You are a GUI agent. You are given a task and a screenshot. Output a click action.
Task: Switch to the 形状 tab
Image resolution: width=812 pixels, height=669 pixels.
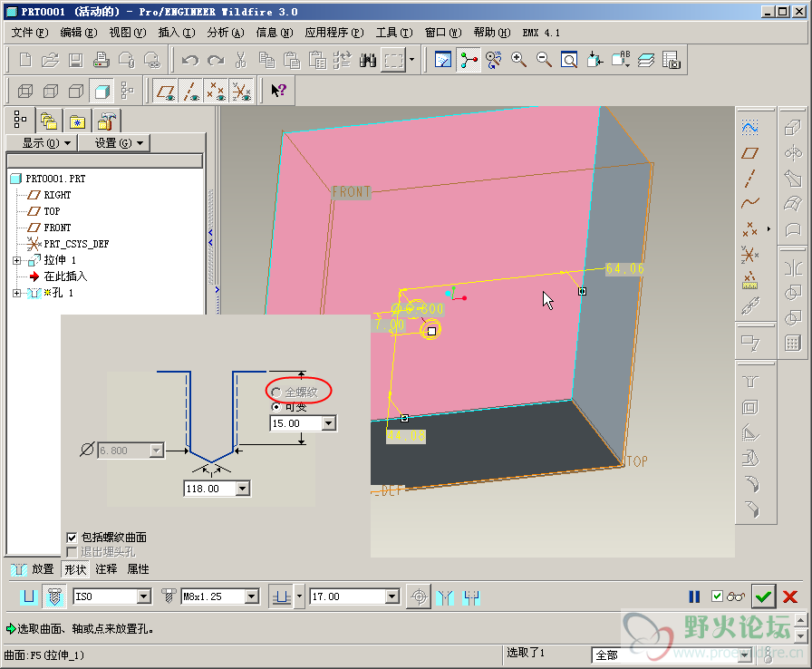[x=75, y=569]
